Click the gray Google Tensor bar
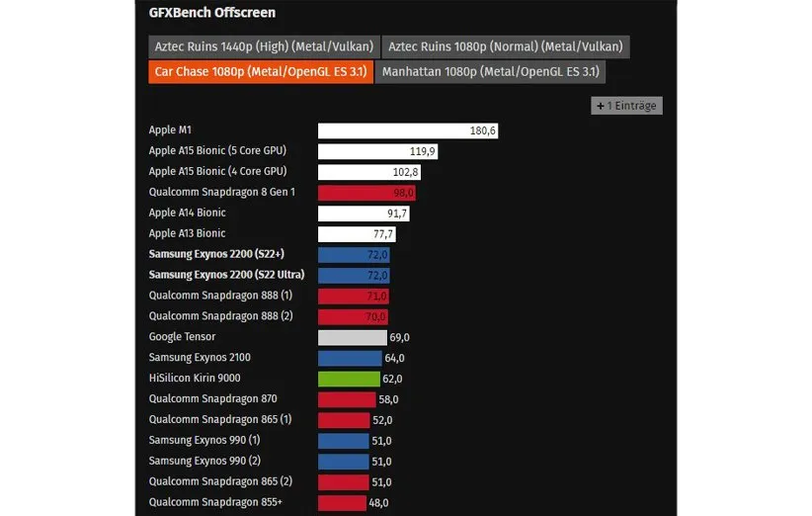This screenshot has width=812, height=516. point(352,337)
